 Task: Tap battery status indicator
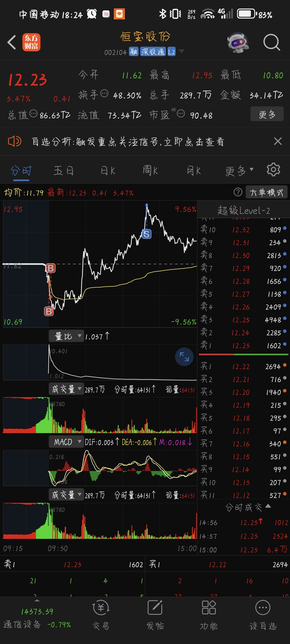255,14
